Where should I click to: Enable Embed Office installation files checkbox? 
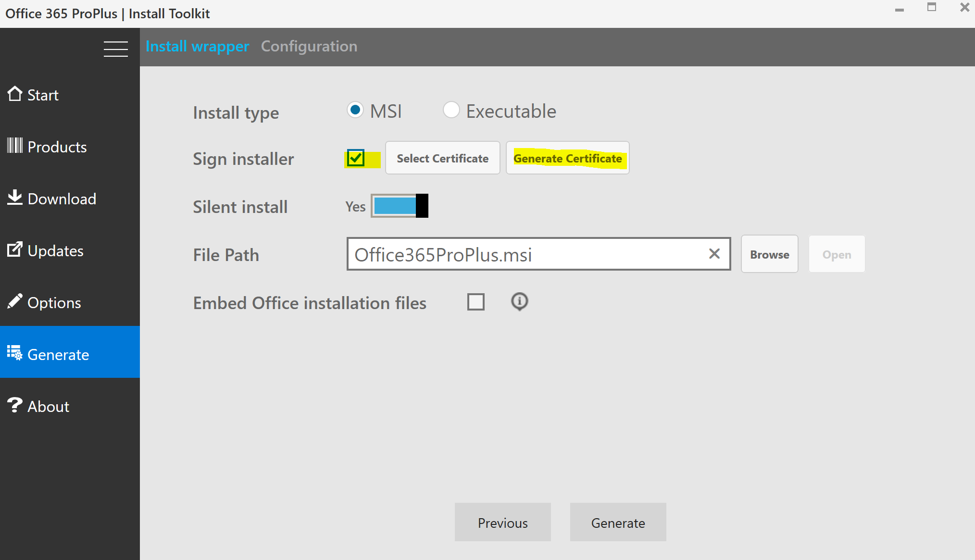[x=476, y=302]
